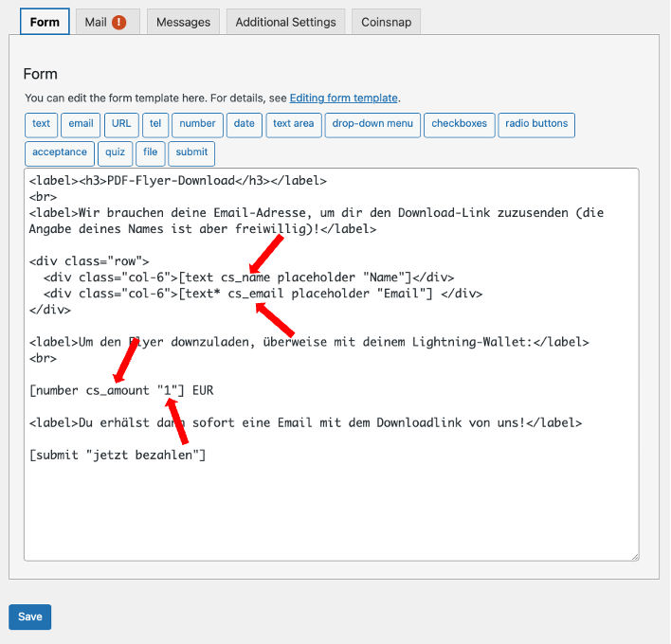
Task: Insert a submit button tag
Action: (x=191, y=153)
